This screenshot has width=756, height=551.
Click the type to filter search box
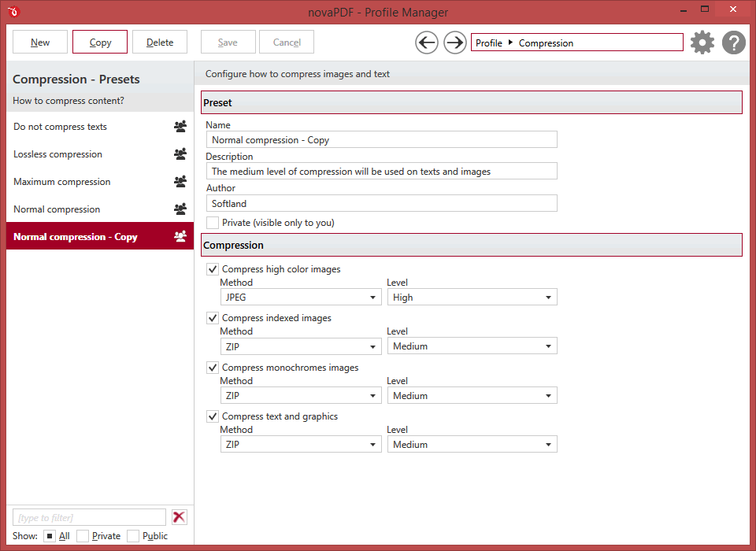tap(89, 517)
